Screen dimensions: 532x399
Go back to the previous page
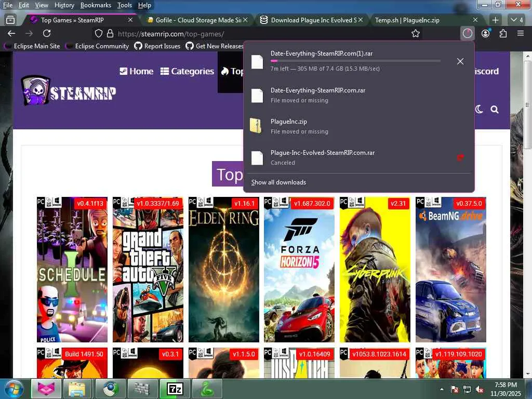point(11,33)
